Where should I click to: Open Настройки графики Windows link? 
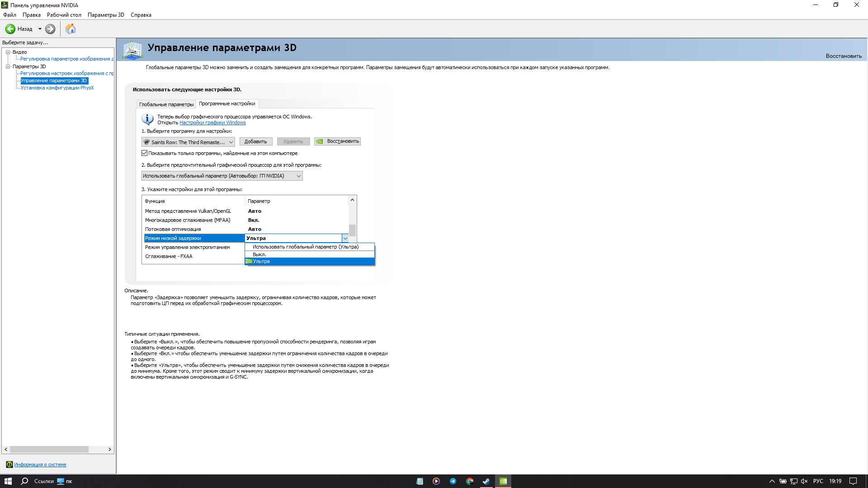[212, 122]
